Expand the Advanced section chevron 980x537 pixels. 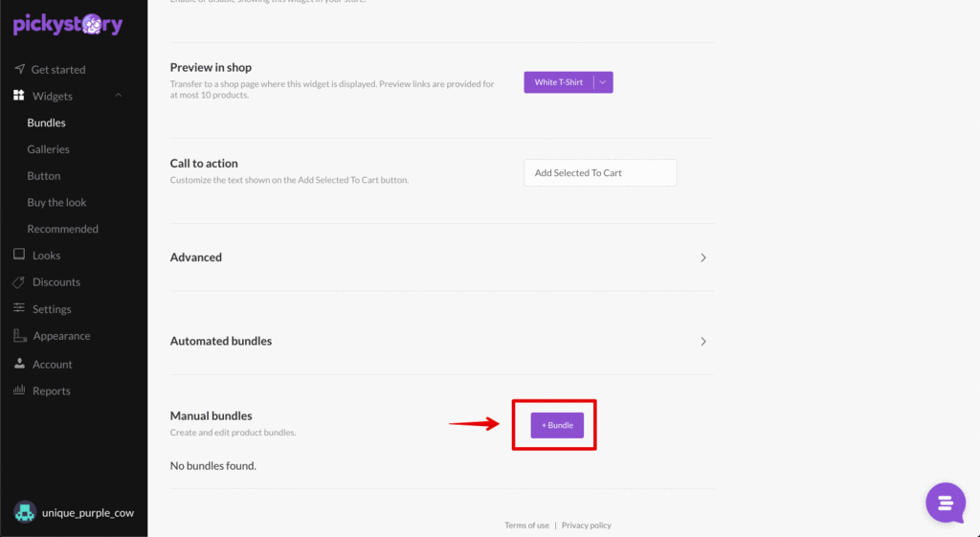pos(703,257)
